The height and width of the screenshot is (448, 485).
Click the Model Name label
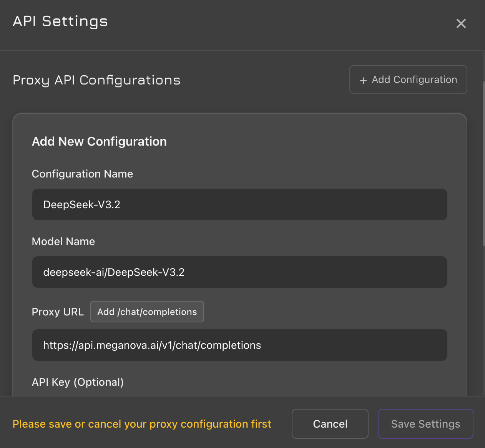coord(63,241)
